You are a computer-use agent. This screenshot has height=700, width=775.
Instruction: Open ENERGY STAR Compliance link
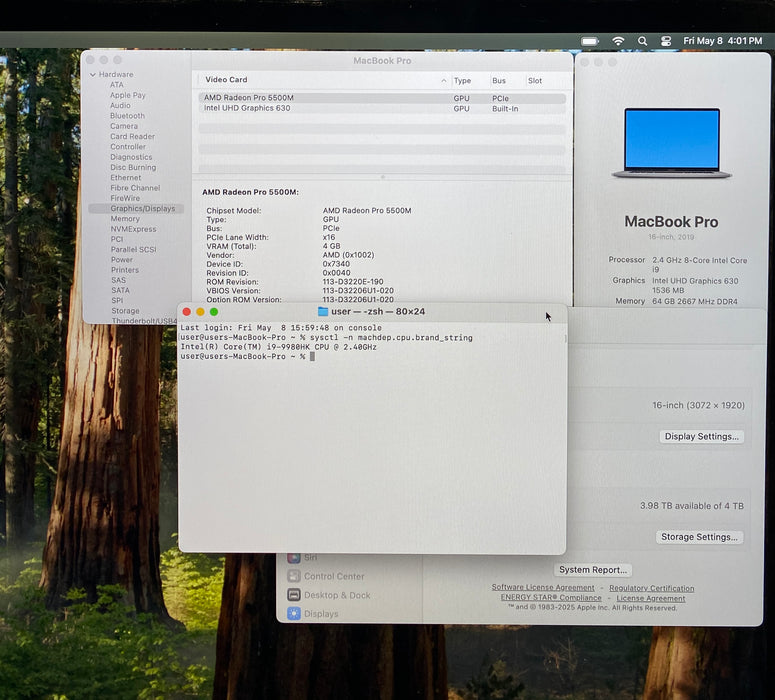pos(551,598)
